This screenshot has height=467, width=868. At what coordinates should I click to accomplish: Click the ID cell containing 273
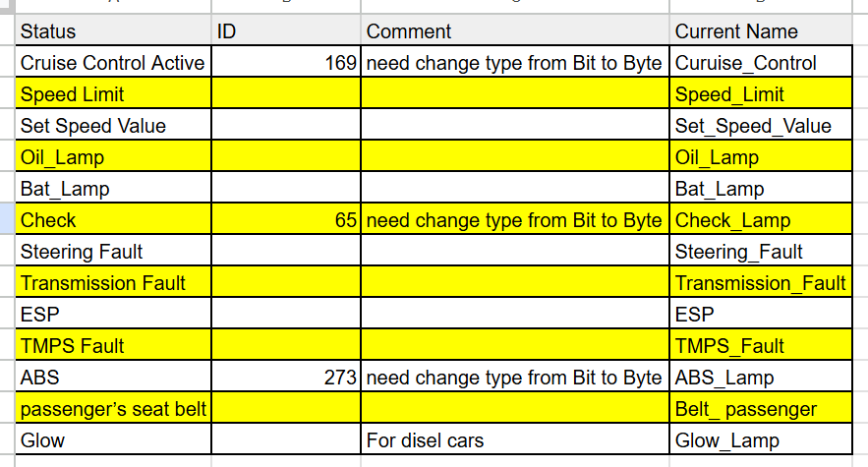click(286, 378)
